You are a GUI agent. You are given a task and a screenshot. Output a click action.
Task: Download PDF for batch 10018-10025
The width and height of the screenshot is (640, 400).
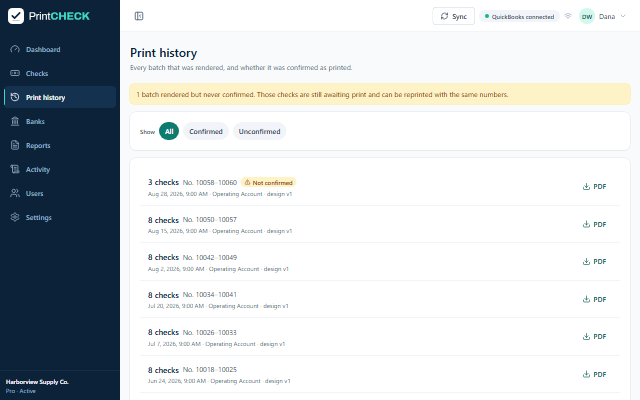coord(594,374)
